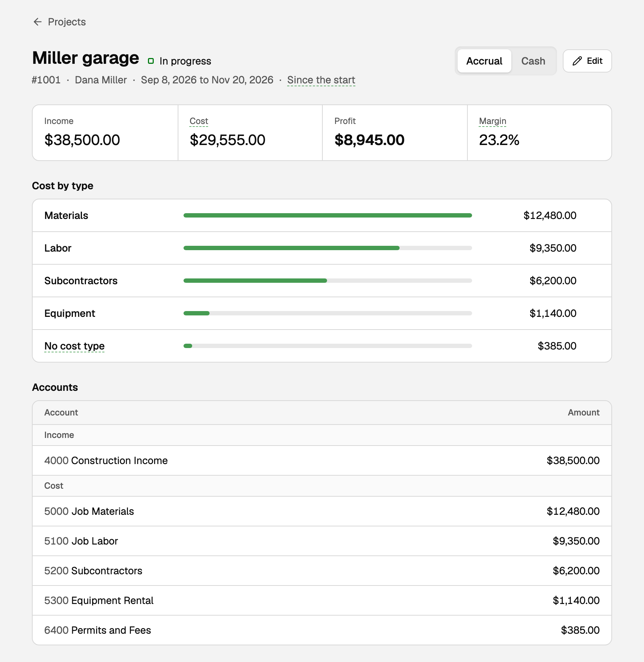Select the 5300 Equipment Rental row

[322, 600]
